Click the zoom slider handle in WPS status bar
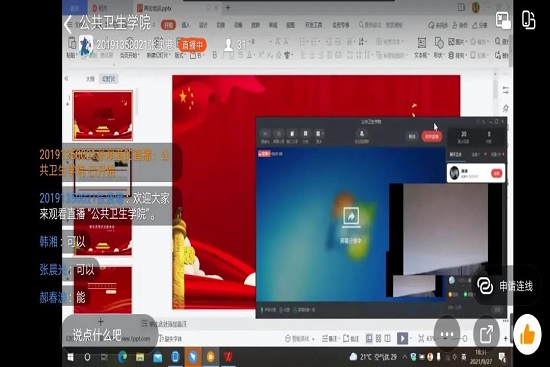The height and width of the screenshot is (367, 550). pyautogui.click(x=465, y=338)
